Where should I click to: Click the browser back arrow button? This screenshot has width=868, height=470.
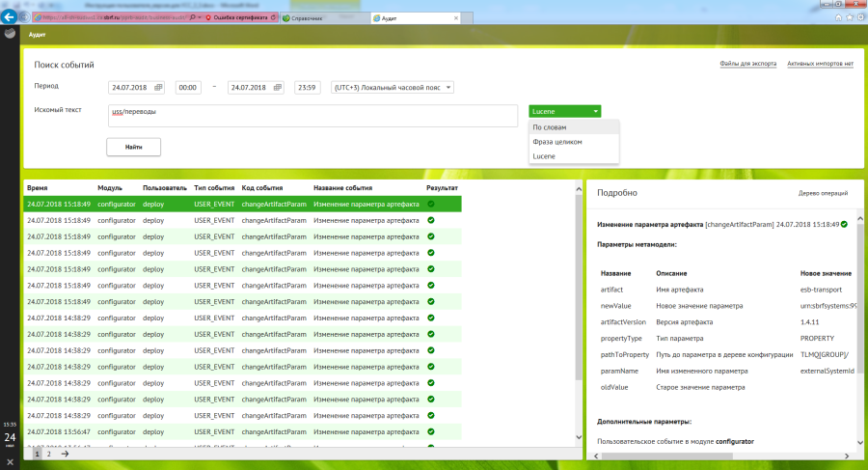click(x=10, y=17)
